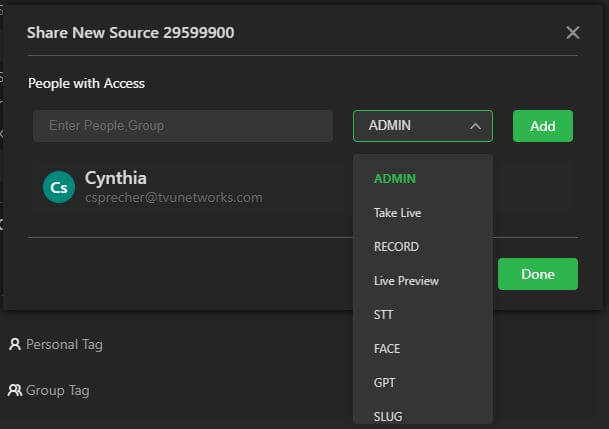Click Cynthia's Cs avatar icon

click(59, 187)
